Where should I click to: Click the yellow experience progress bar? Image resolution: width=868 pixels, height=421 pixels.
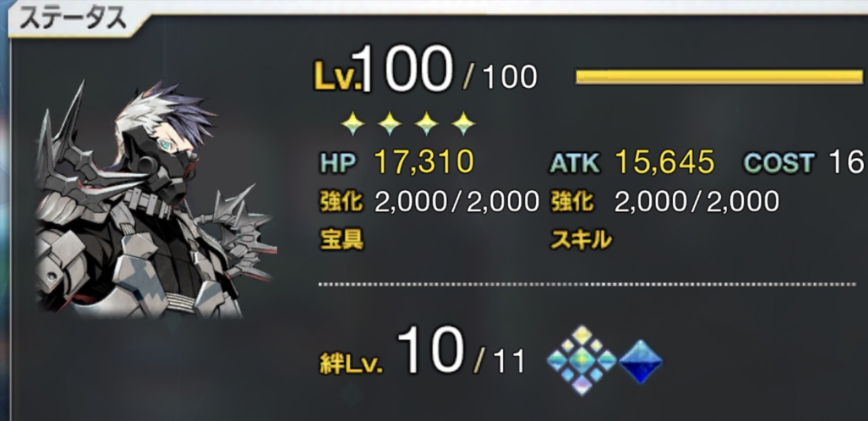[719, 77]
